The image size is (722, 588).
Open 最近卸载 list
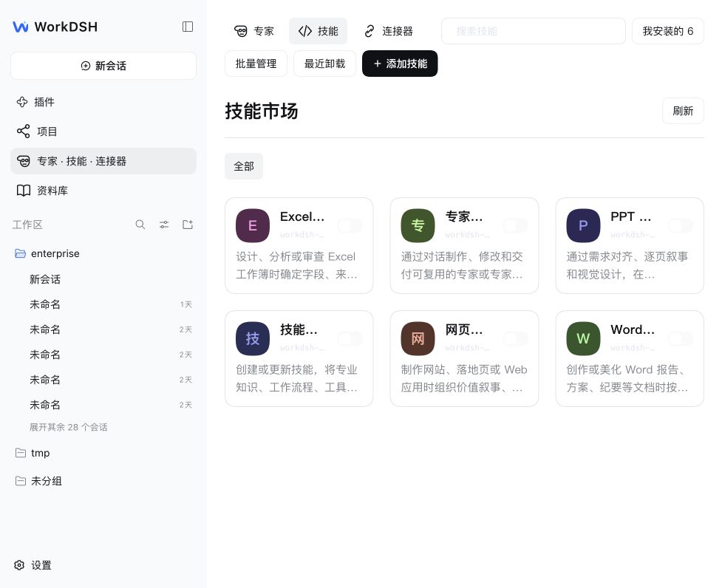pos(324,64)
